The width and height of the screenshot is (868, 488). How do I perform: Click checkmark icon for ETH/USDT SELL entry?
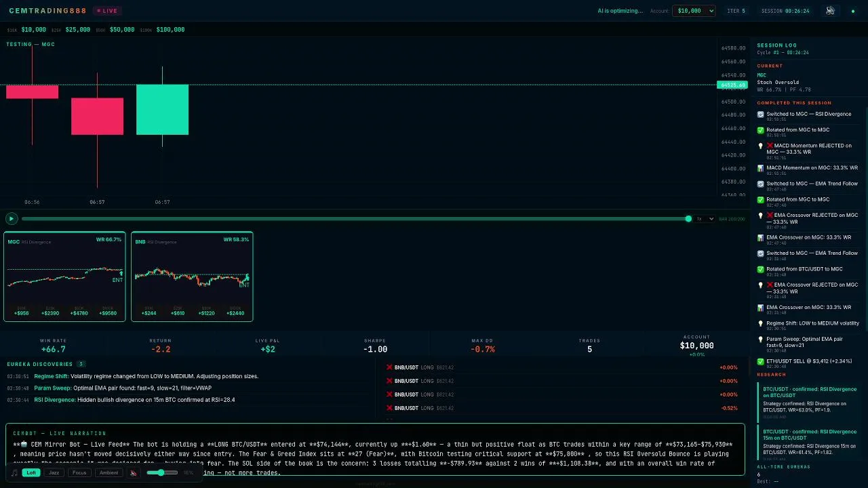click(760, 362)
